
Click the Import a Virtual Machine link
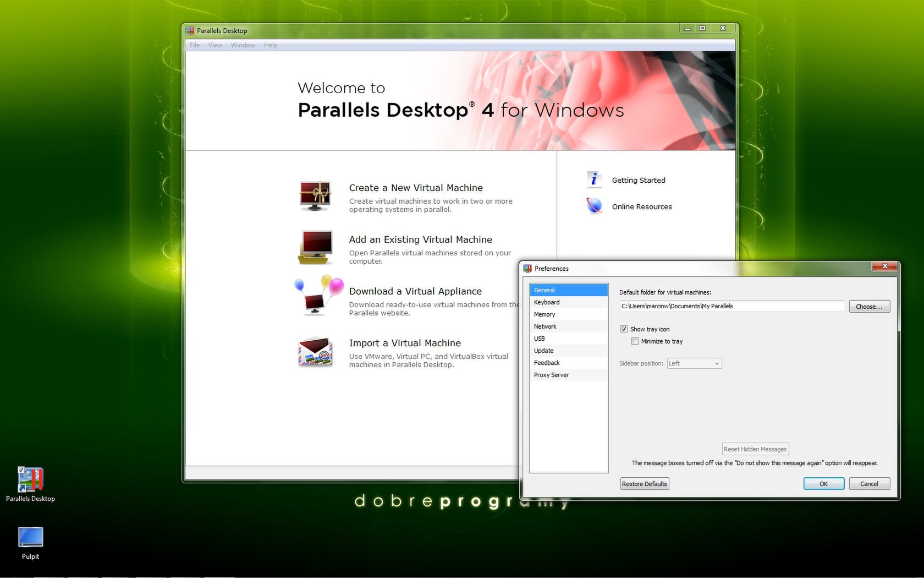pos(405,343)
